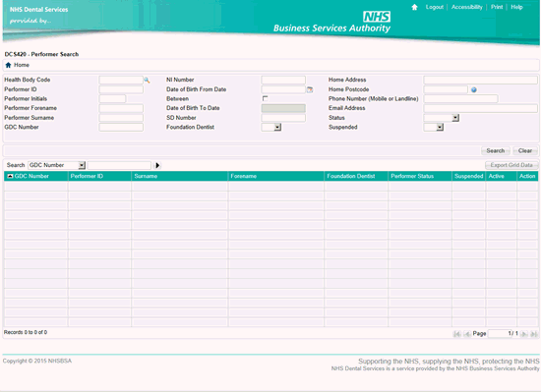541x392 pixels.
Task: Sort by Suspended column header
Action: click(468, 176)
